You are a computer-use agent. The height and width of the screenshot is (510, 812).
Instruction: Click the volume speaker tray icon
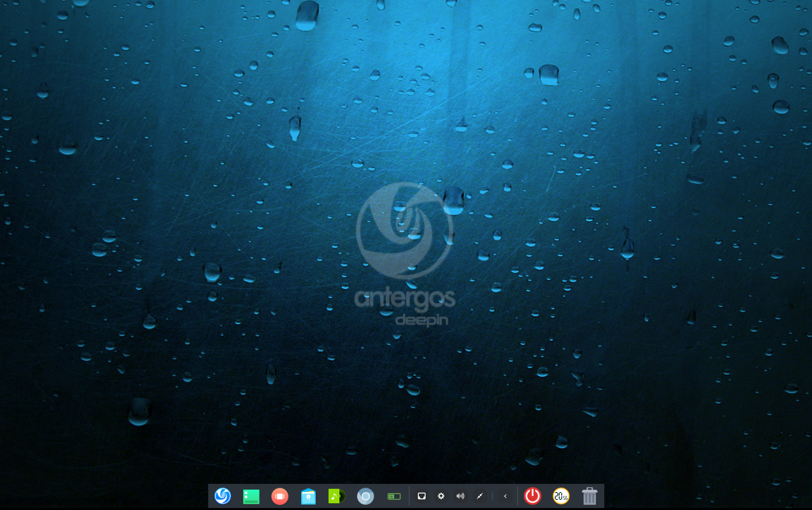coord(460,496)
